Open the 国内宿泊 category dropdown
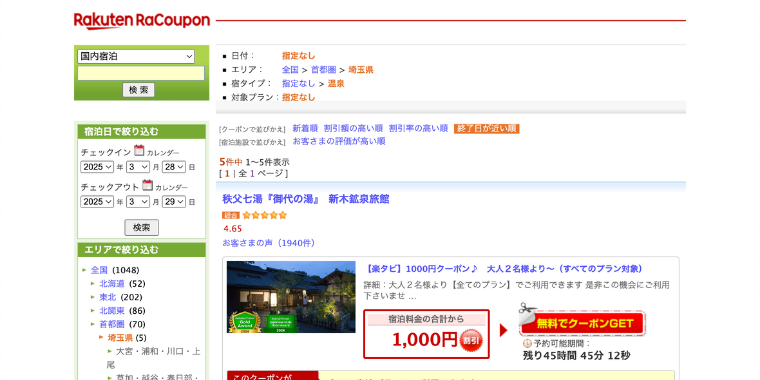The image size is (760, 380). (136, 56)
